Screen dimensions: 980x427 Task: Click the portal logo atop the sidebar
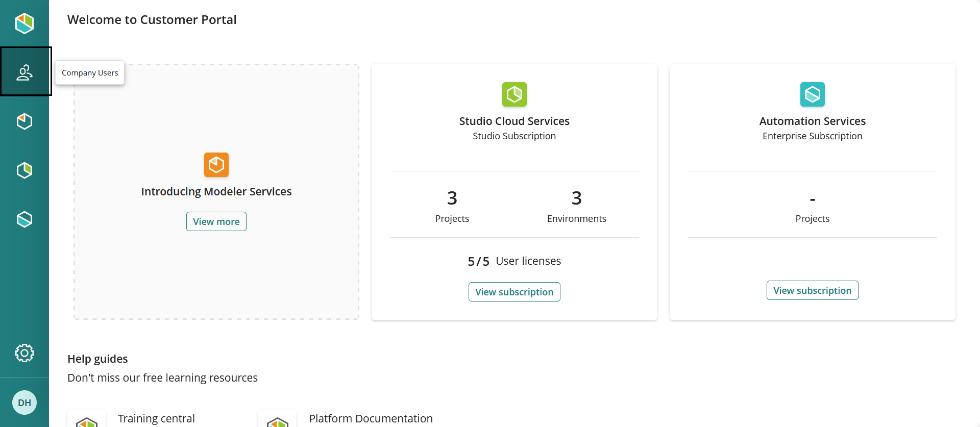24,23
